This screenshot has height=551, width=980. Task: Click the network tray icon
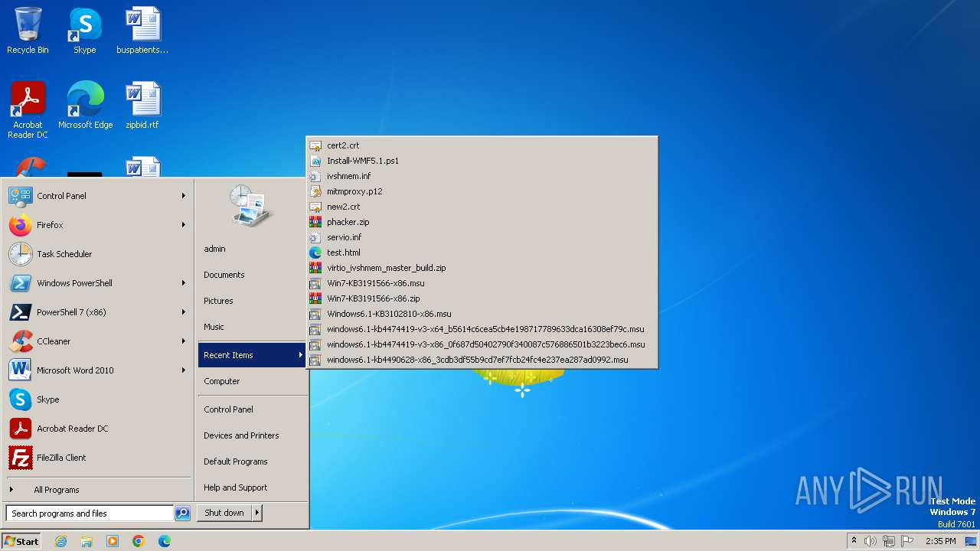pos(889,541)
